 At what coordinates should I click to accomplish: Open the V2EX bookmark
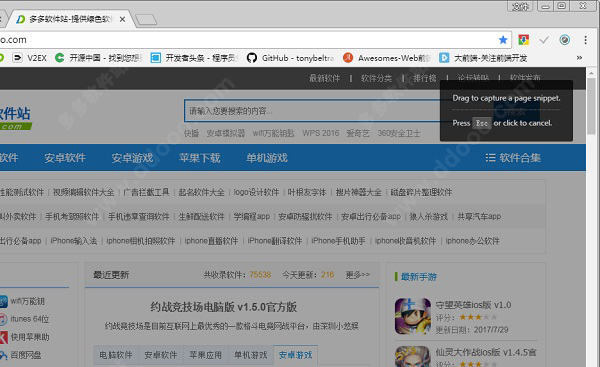coord(29,58)
